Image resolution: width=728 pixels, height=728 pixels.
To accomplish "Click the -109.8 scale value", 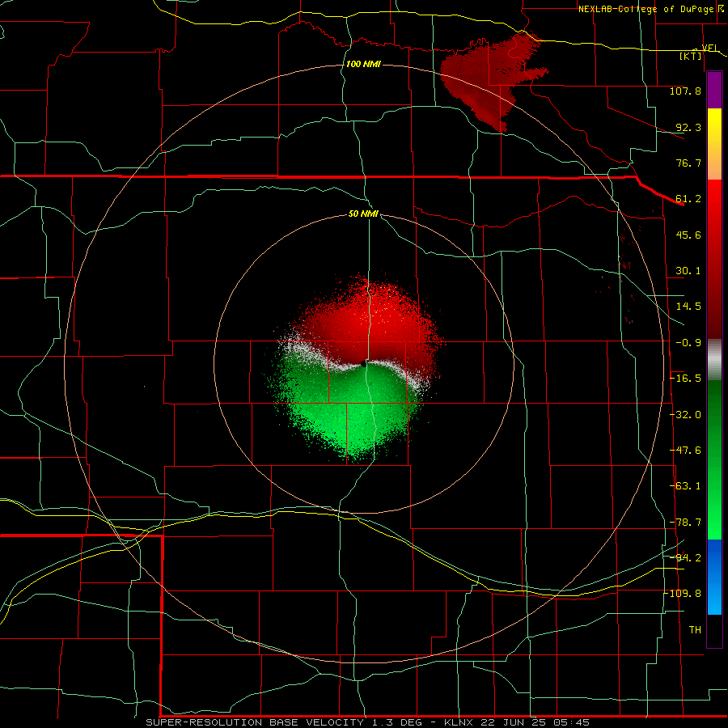I will coord(683,594).
